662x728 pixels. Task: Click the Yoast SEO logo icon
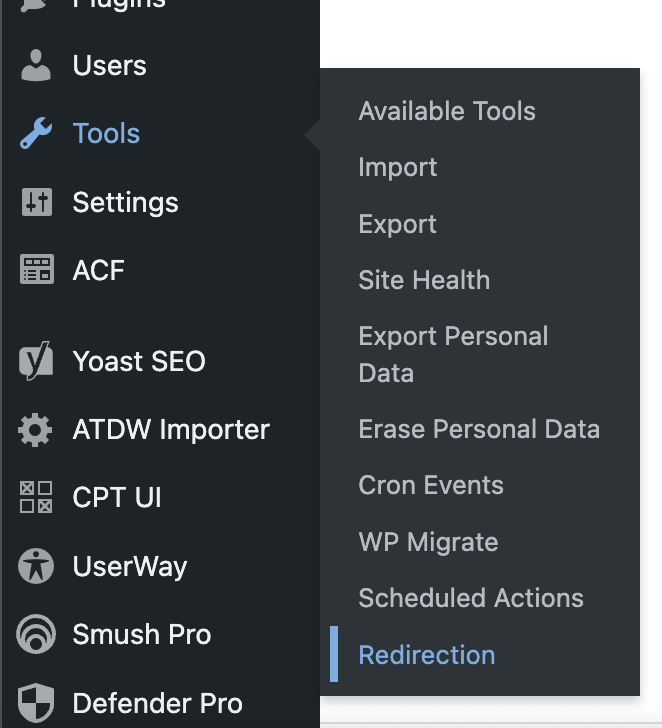point(36,362)
